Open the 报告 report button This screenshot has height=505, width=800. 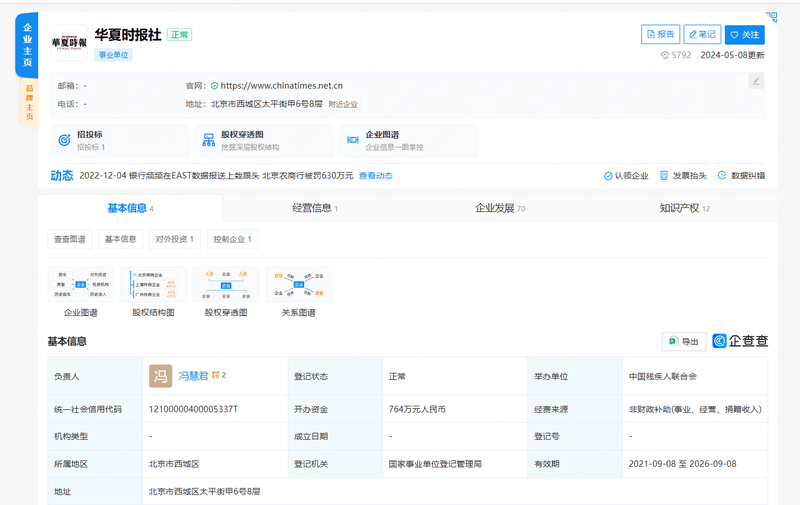(660, 34)
